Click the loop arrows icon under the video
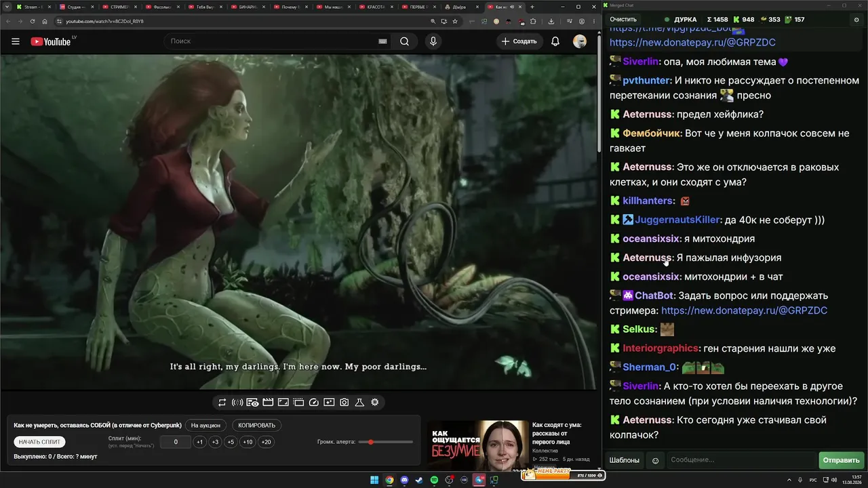The image size is (868, 488). [x=222, y=403]
